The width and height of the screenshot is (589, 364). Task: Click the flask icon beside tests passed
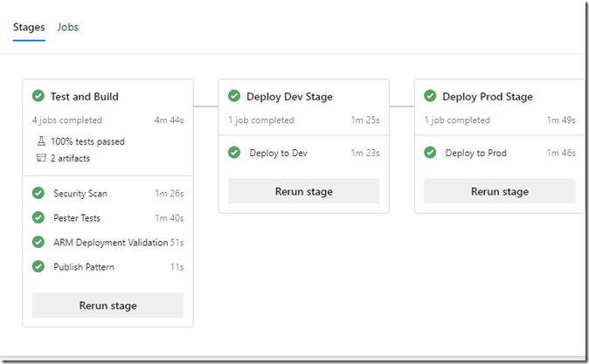pos(41,141)
